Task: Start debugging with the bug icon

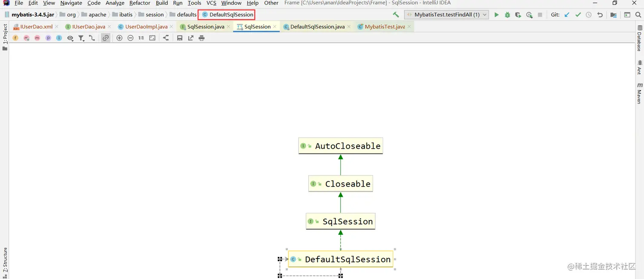Action: 507,14
